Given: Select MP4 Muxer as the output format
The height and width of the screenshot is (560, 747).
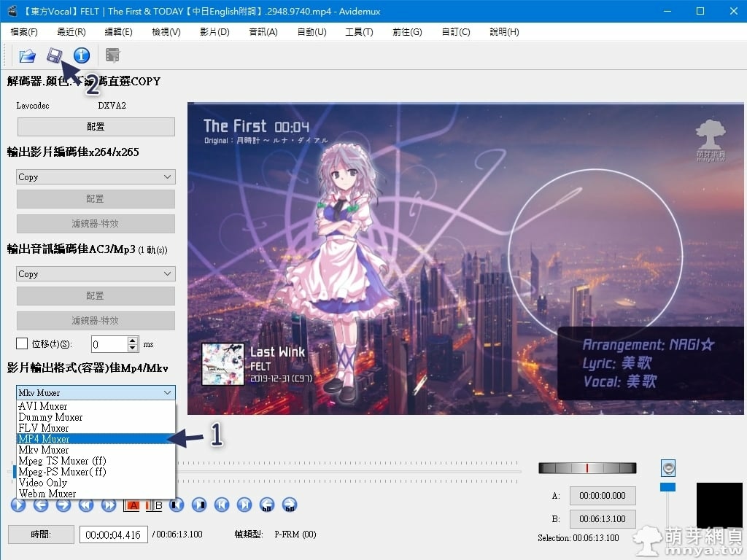Looking at the screenshot, I should pos(96,439).
